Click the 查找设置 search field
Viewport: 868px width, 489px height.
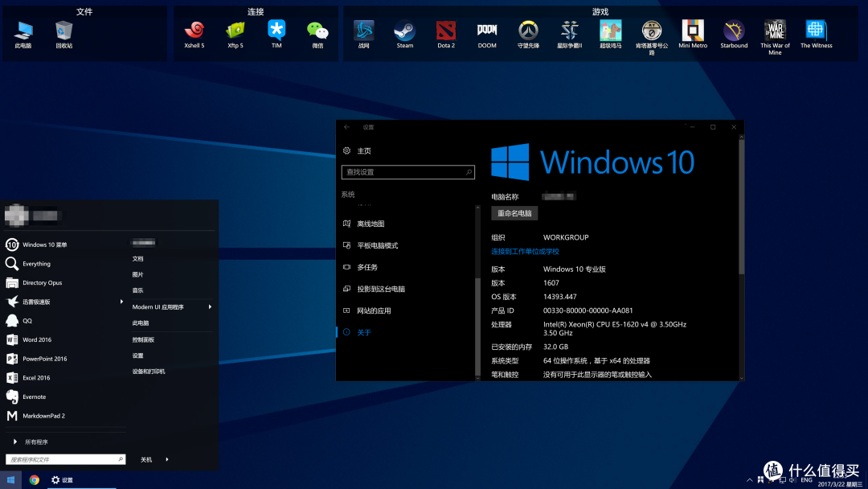[408, 172]
